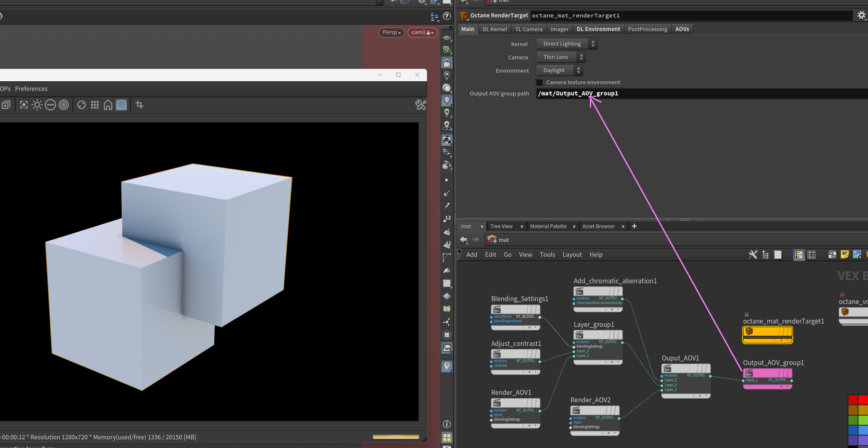
Task: Click the sun lighting icon in render toolbar
Action: [x=37, y=105]
